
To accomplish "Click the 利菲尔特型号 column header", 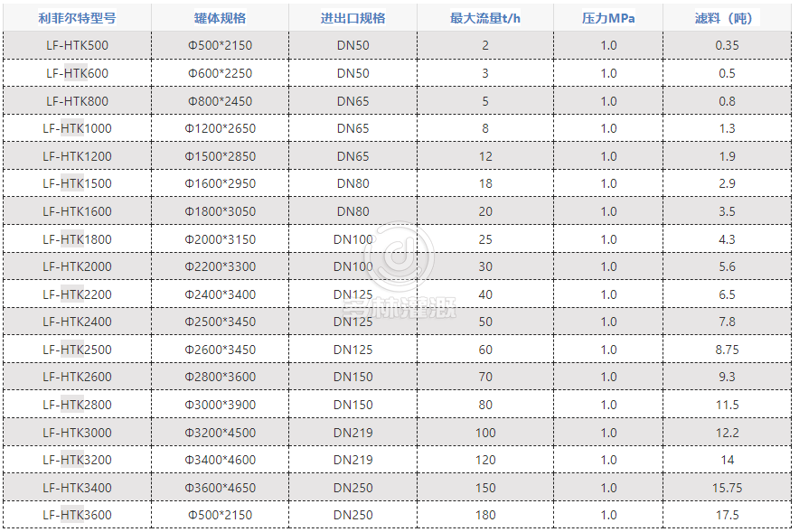I will point(77,18).
